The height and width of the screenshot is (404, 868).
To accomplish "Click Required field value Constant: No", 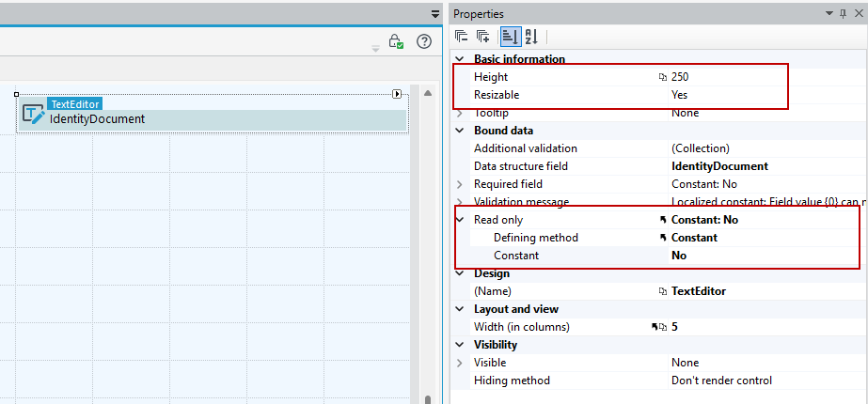I will (x=704, y=184).
